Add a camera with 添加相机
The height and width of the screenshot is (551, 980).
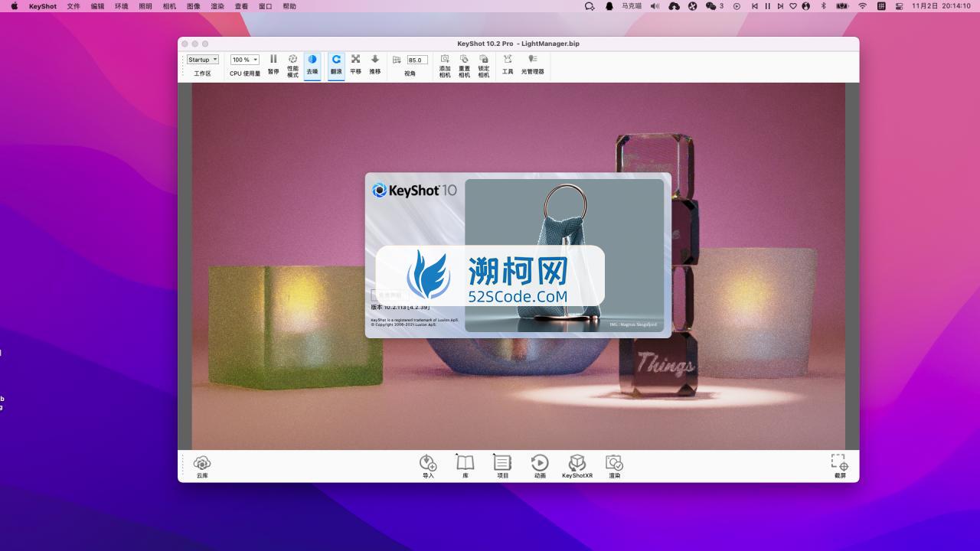click(445, 66)
